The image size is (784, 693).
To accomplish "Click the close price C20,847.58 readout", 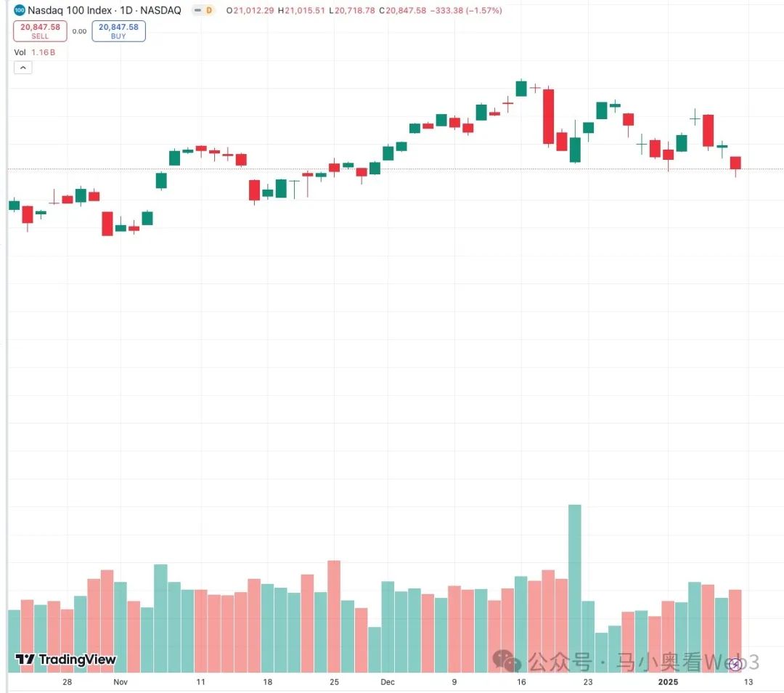I will pyautogui.click(x=402, y=10).
